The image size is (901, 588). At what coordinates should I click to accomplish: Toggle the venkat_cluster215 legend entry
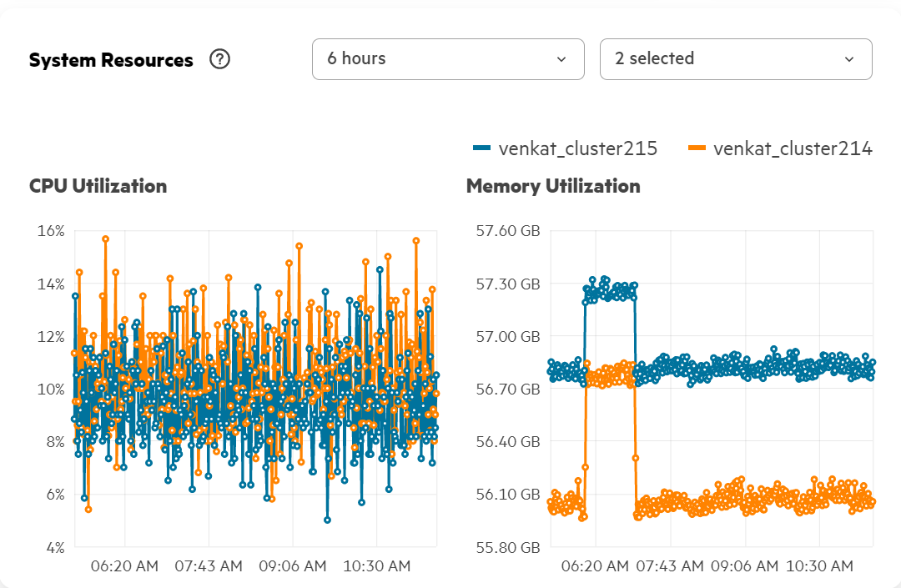pyautogui.click(x=565, y=148)
